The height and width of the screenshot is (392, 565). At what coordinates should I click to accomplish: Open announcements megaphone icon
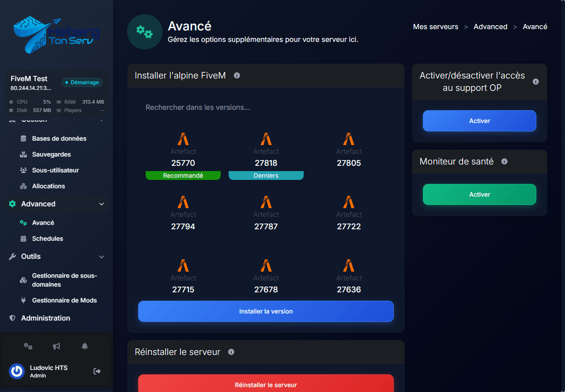(x=56, y=346)
